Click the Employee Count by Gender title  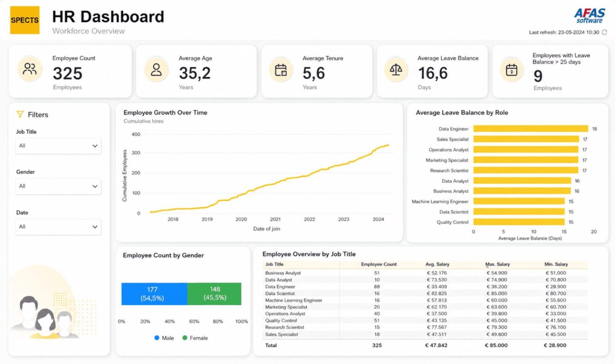(x=163, y=255)
